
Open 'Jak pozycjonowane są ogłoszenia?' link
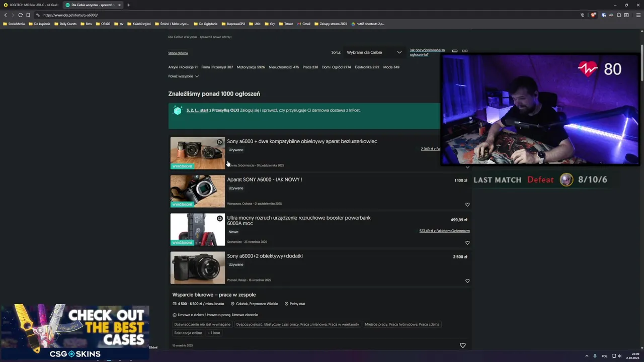427,52
